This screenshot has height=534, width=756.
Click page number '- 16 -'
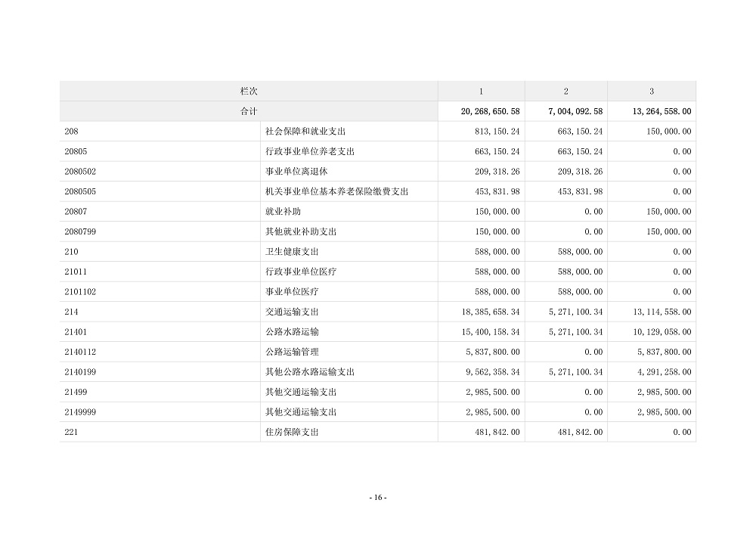378,498
